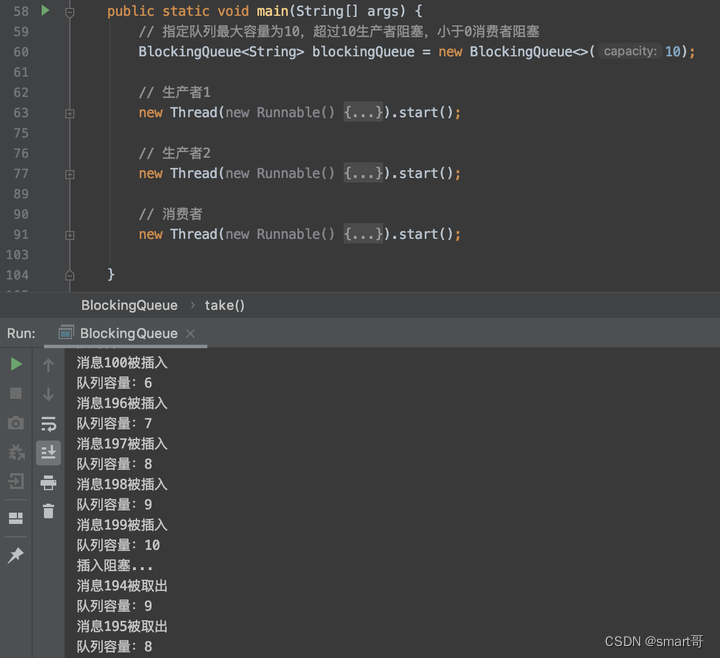720x658 pixels.
Task: Expand the folded code at line 91
Action: tap(70, 236)
